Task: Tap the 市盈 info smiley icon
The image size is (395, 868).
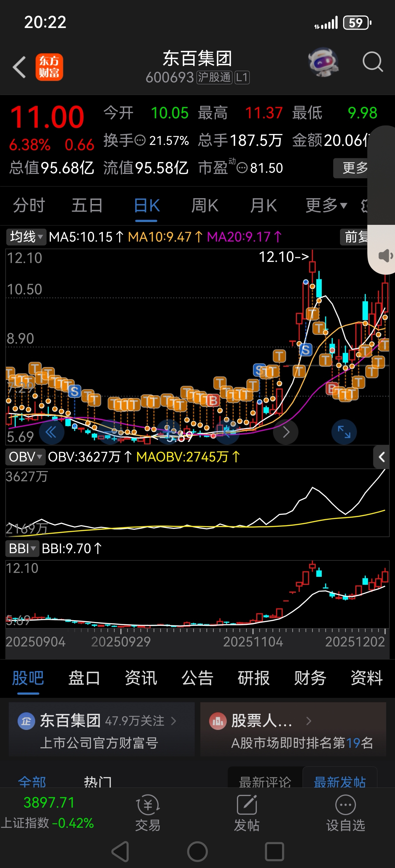Action: [242, 168]
